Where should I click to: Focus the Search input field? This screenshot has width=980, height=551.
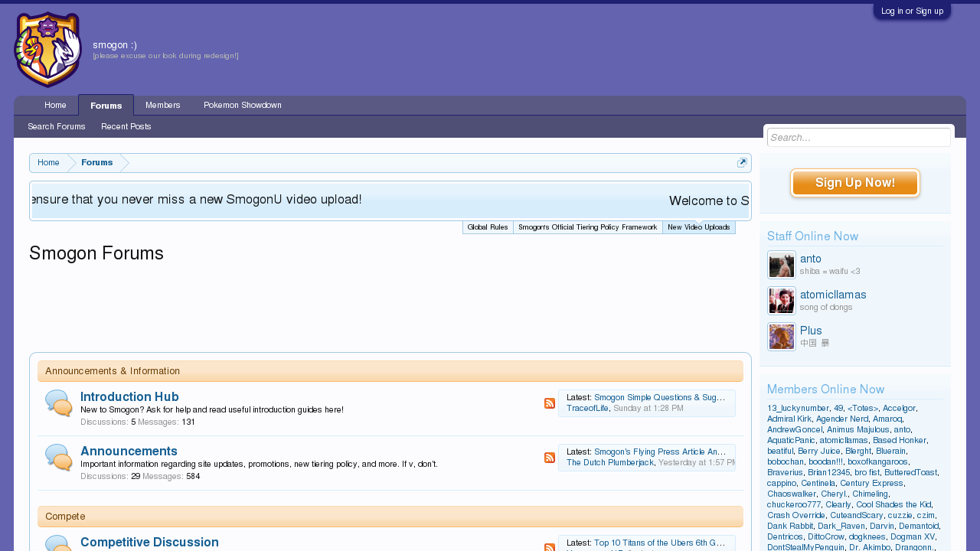point(859,137)
